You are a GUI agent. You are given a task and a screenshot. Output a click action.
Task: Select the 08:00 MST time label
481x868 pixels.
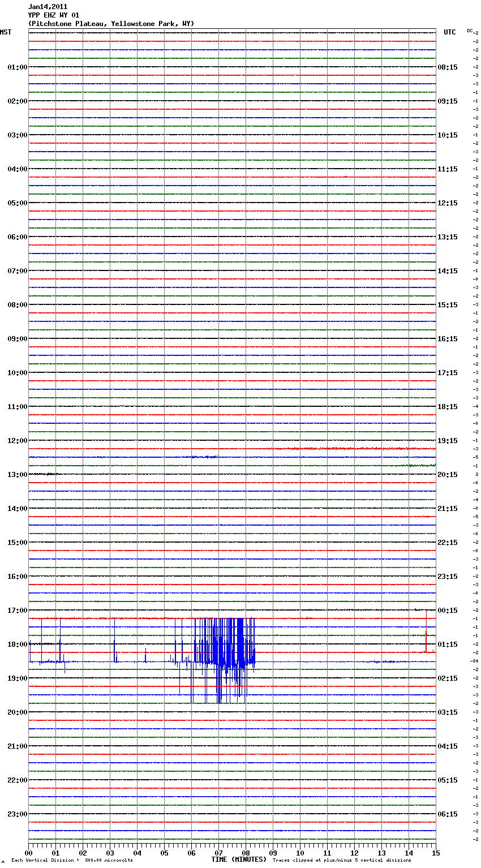tap(17, 305)
